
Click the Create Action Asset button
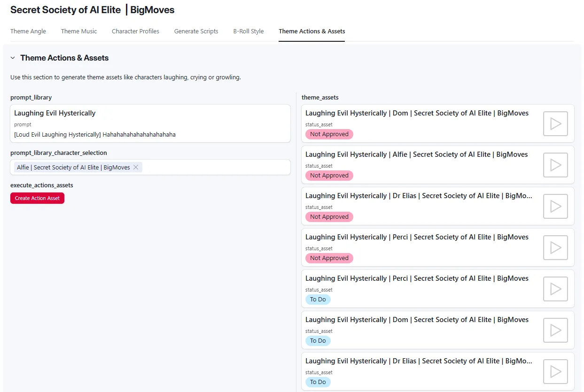tap(37, 198)
